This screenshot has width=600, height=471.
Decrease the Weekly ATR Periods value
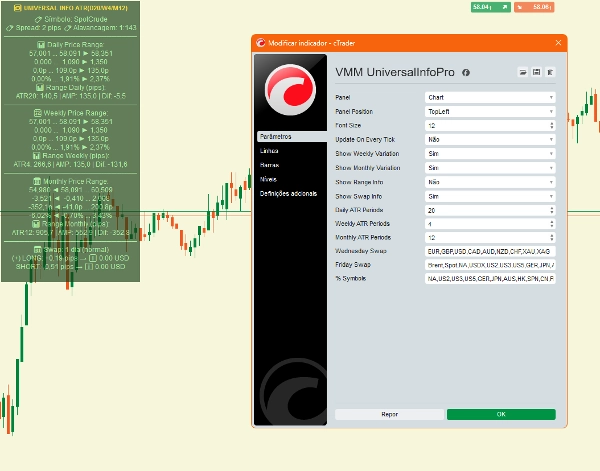(x=551, y=226)
